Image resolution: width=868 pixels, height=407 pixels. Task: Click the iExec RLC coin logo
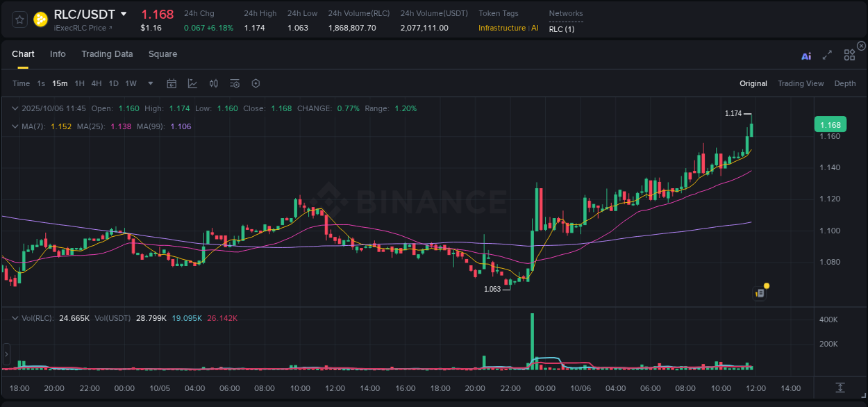click(40, 19)
